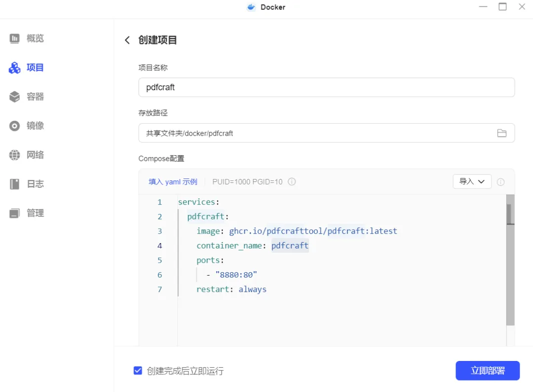Click the 存放路径 path field

pyautogui.click(x=326, y=133)
